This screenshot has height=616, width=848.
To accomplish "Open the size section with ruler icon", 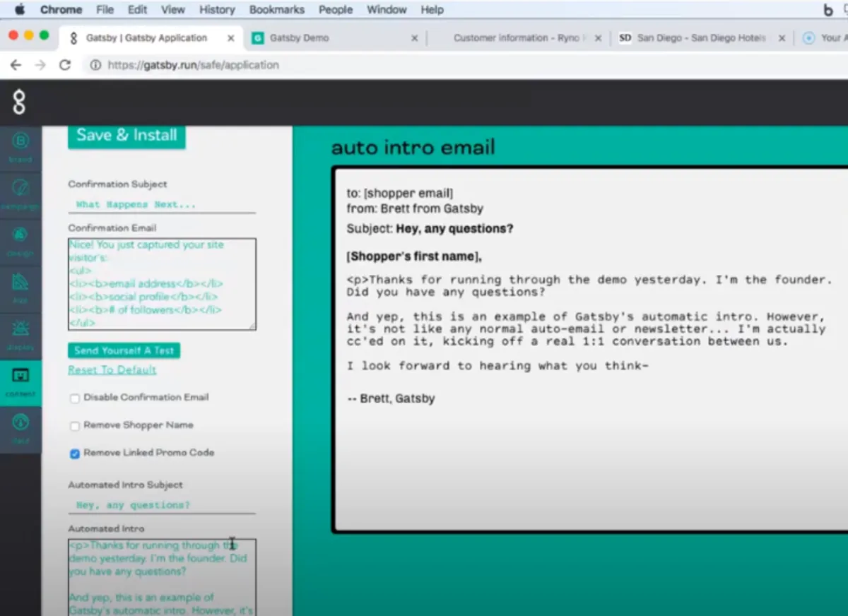I will (x=20, y=288).
